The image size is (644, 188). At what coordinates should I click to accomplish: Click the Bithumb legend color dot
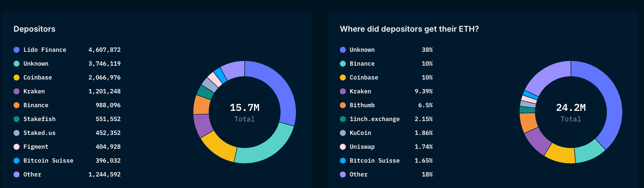[x=343, y=105]
